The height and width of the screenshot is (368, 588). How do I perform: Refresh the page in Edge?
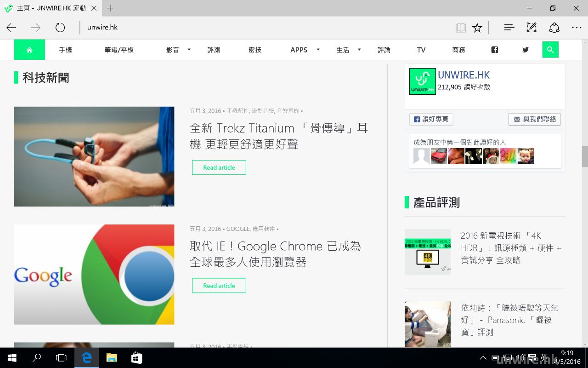tap(60, 28)
